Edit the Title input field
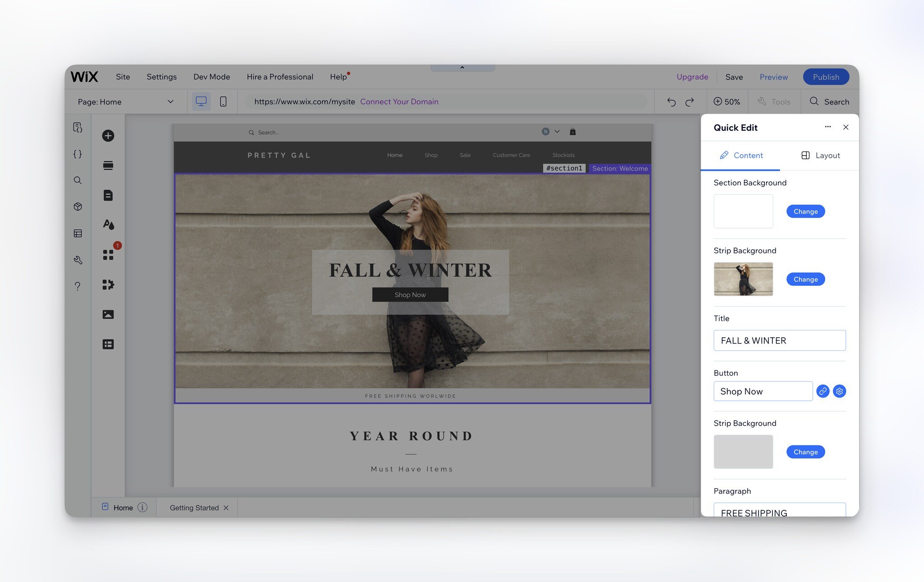Image resolution: width=924 pixels, height=582 pixels. click(780, 340)
